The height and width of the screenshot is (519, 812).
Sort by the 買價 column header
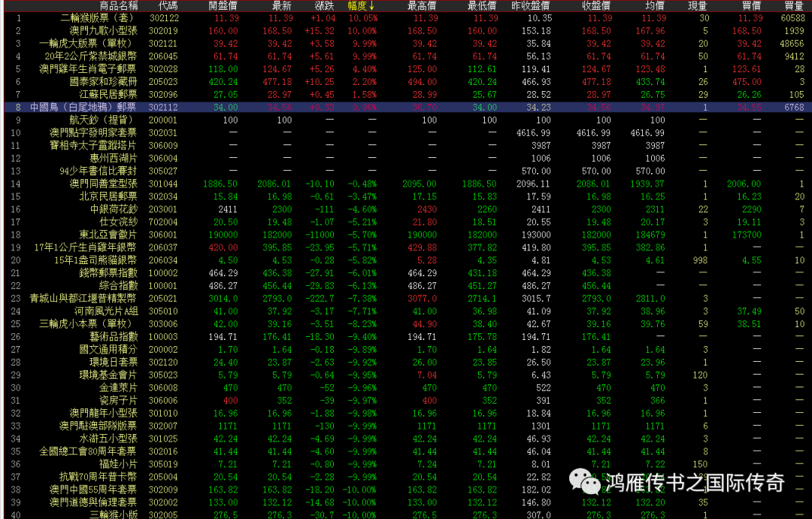click(x=751, y=6)
